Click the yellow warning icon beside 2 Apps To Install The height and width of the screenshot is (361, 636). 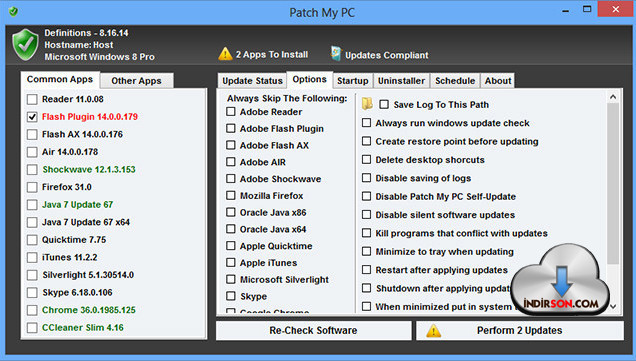(225, 54)
